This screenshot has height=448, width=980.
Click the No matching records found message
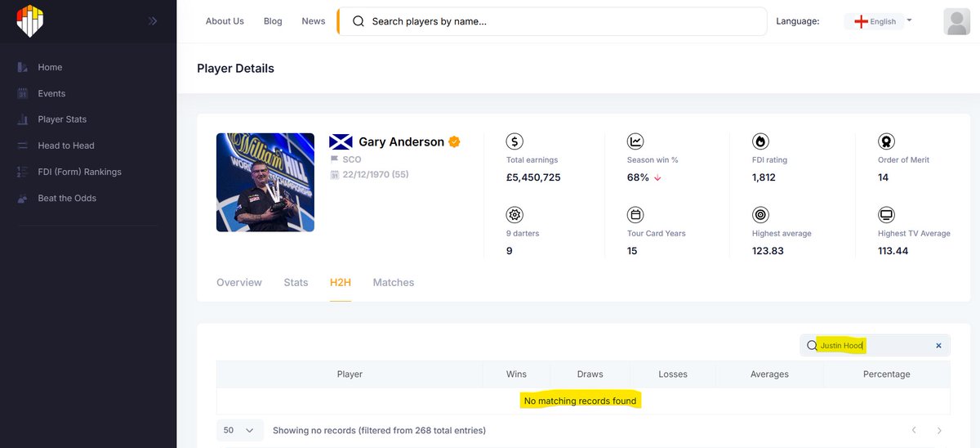click(x=580, y=401)
